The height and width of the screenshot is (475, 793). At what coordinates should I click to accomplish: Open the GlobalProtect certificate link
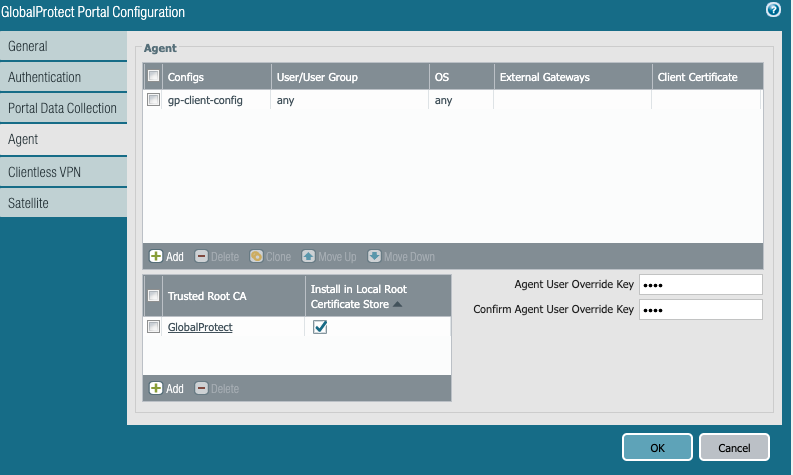click(200, 327)
